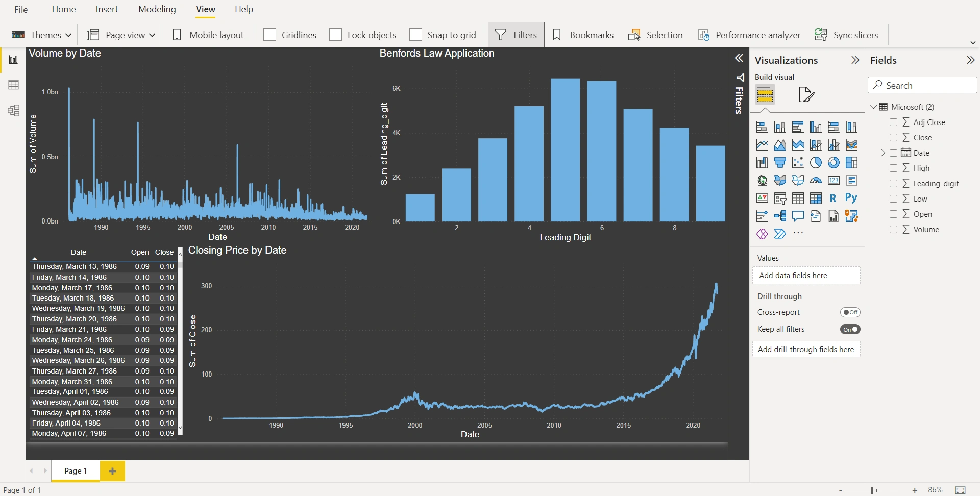Add a new page with plus button

click(x=112, y=471)
